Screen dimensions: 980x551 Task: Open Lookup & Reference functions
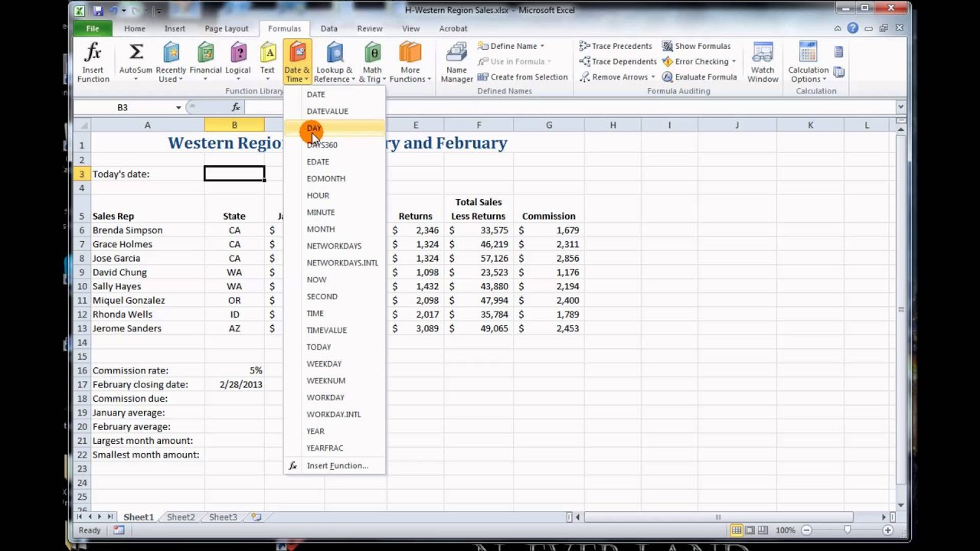[335, 63]
